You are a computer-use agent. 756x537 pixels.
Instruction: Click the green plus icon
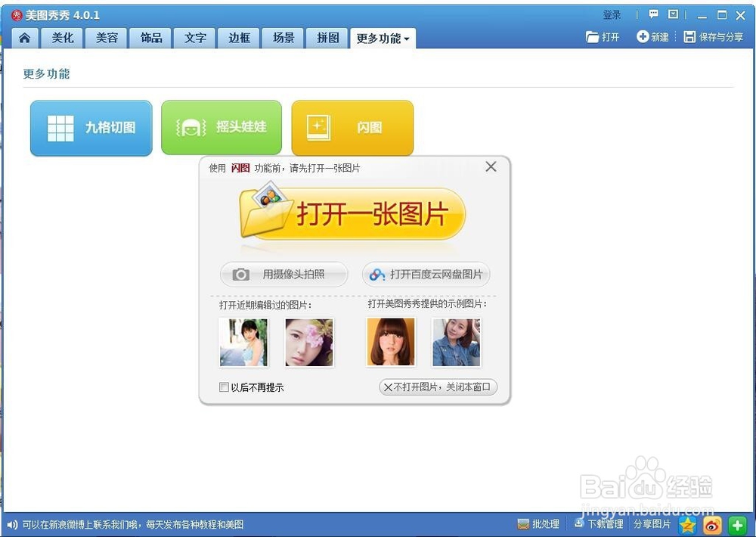(737, 525)
